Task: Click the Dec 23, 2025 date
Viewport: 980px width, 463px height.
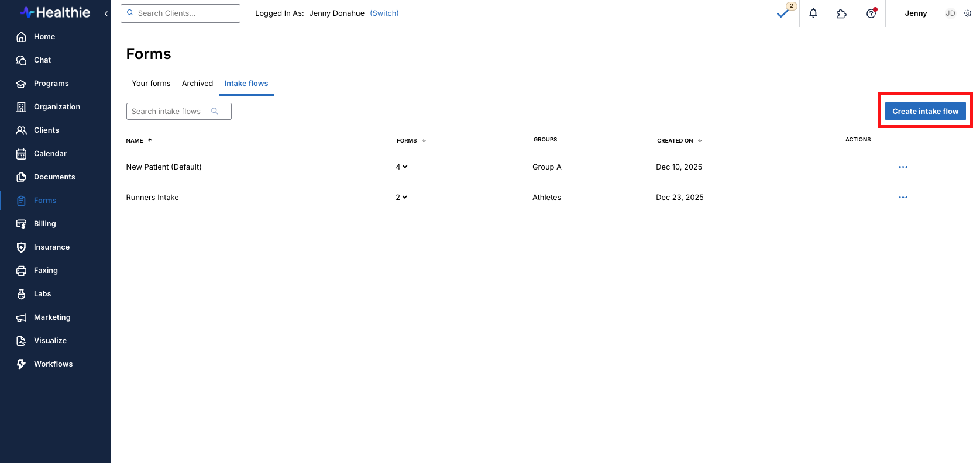Action: coord(679,197)
